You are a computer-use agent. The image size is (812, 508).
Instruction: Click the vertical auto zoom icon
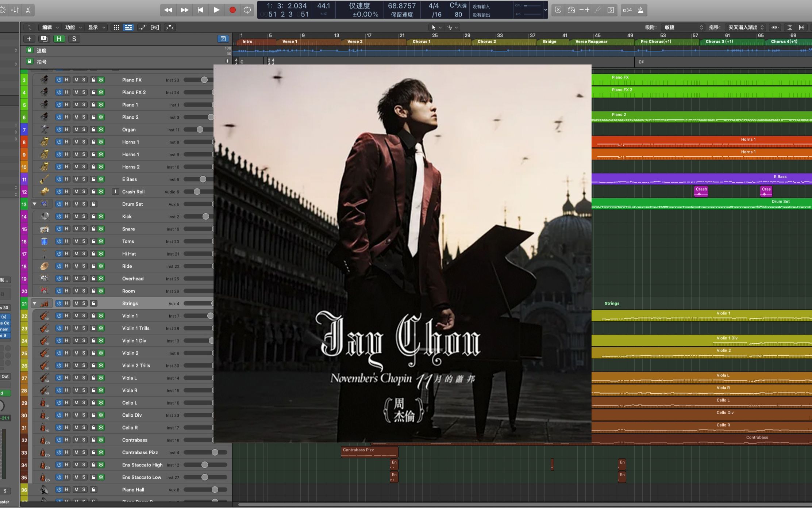(x=790, y=27)
